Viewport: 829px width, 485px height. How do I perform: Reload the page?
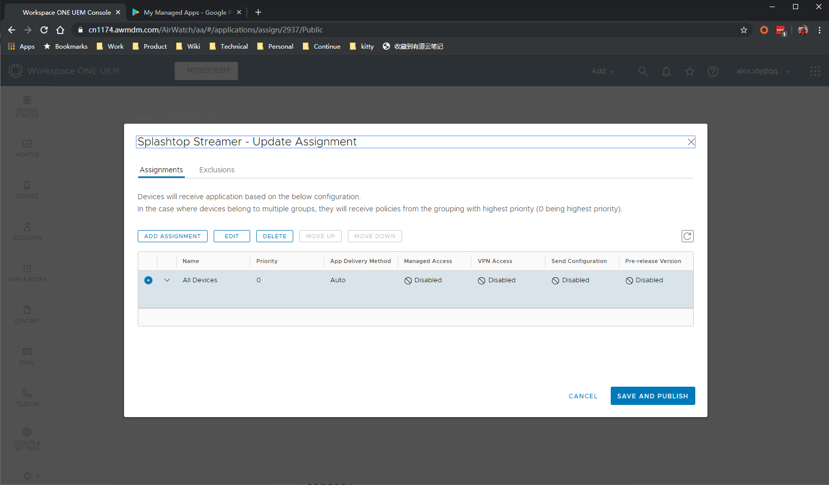tap(44, 30)
